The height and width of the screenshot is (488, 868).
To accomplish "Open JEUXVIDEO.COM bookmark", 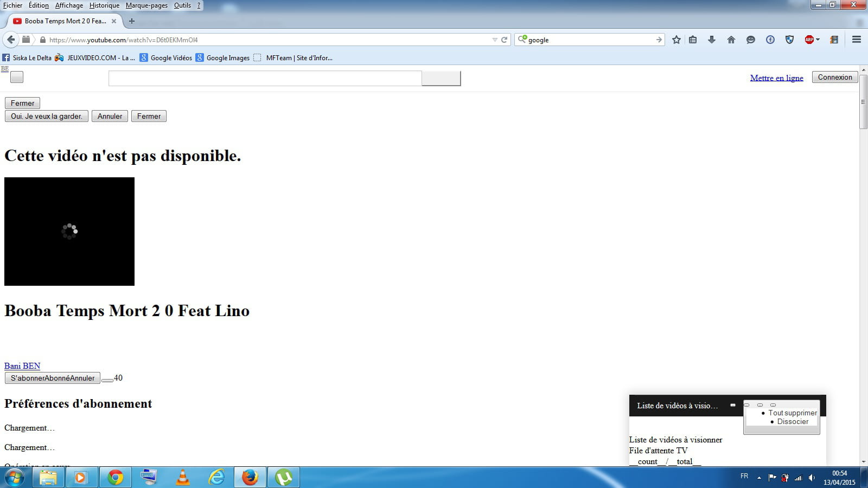I will (94, 57).
